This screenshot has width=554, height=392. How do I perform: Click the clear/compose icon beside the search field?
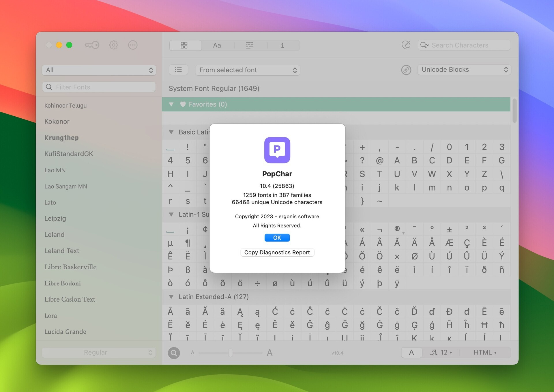tap(406, 45)
